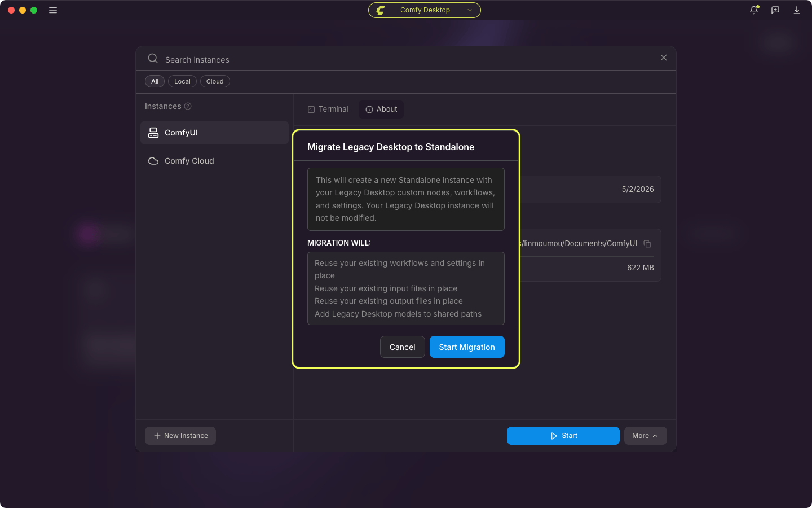
Task: Create a New Instance
Action: click(x=180, y=436)
